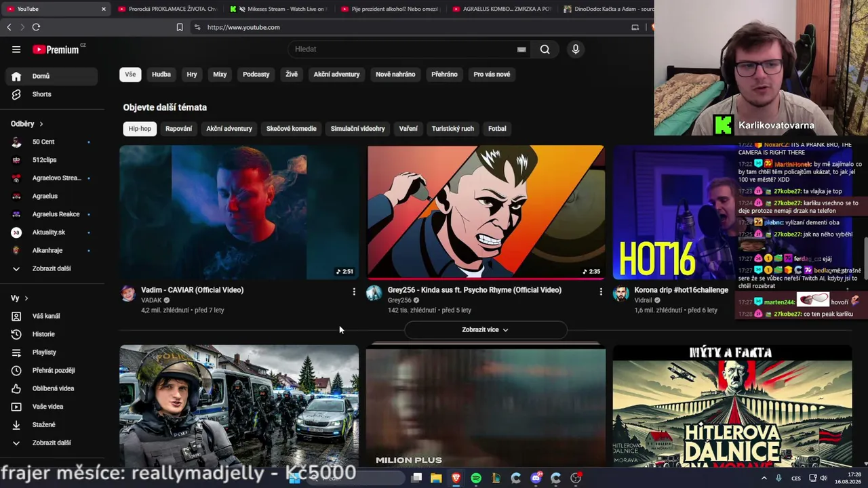868x488 pixels.
Task: Open VADAK channel avatar
Action: [128, 293]
